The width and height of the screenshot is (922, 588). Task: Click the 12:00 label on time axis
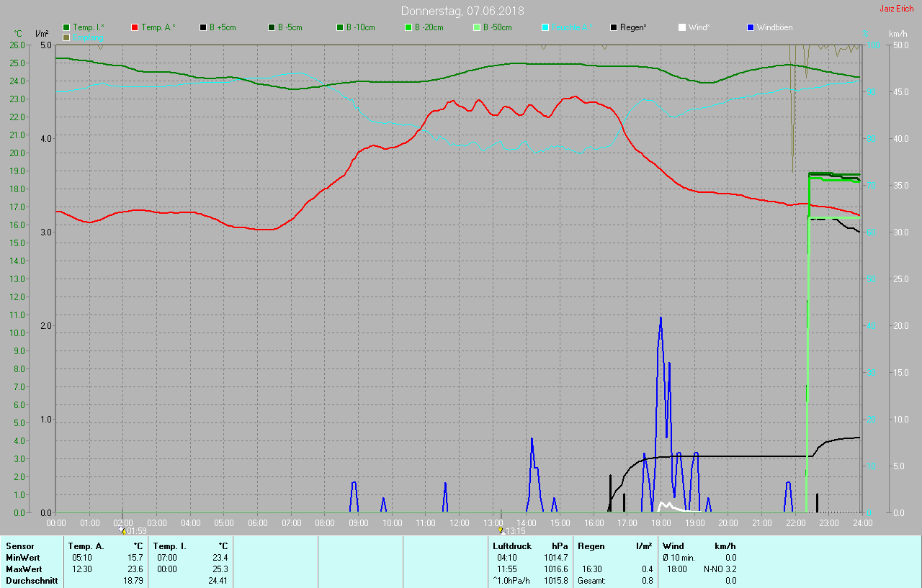pyautogui.click(x=460, y=523)
